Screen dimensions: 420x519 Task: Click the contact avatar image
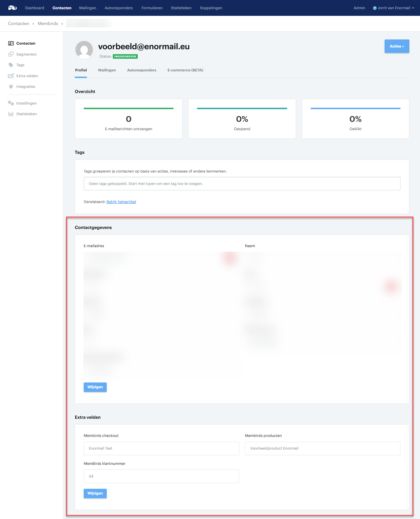tap(84, 50)
